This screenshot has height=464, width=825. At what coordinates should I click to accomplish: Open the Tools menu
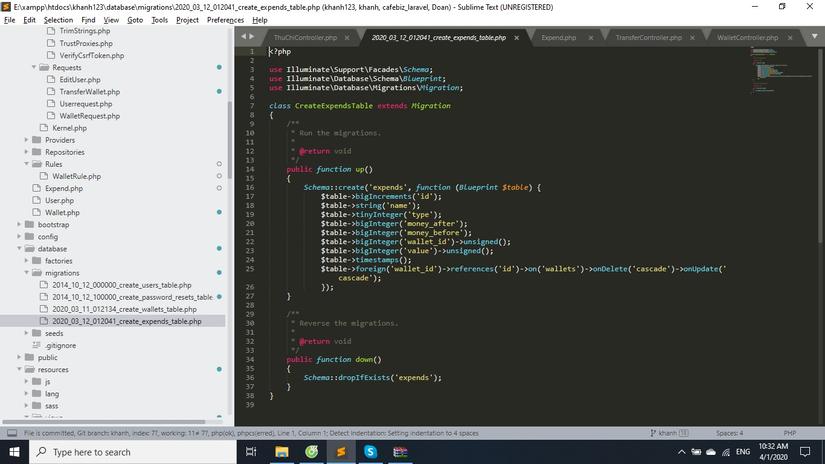click(159, 20)
